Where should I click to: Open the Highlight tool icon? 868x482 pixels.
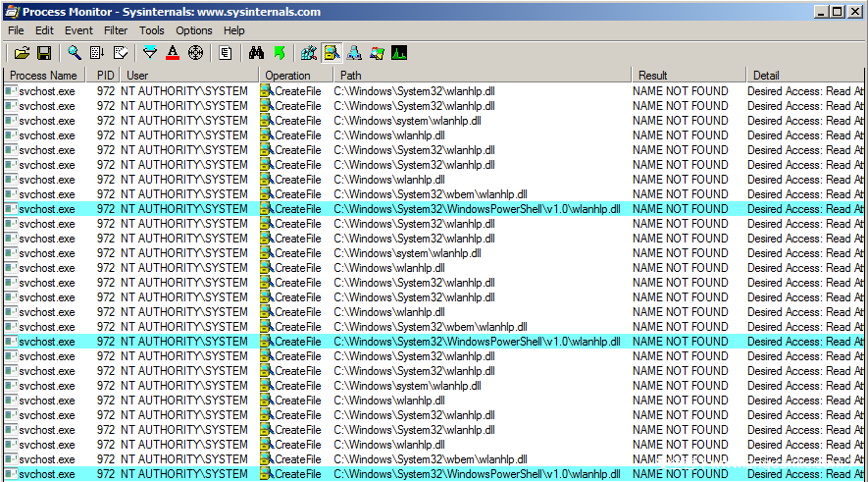[173, 52]
